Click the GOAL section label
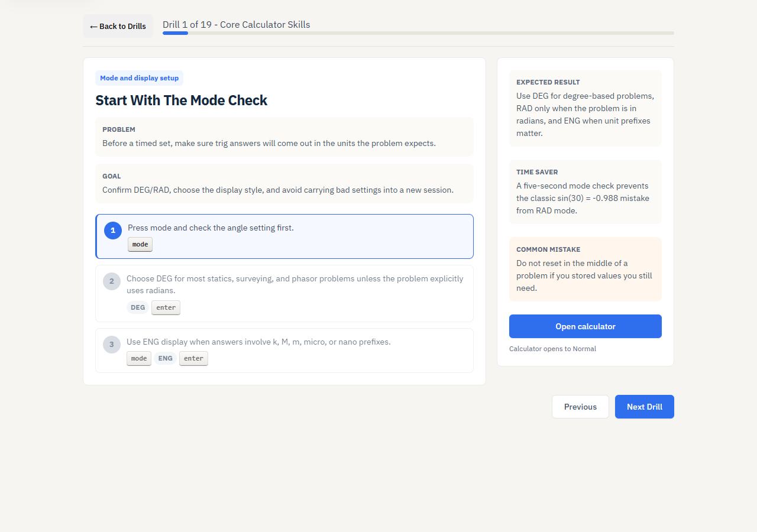 [x=112, y=176]
